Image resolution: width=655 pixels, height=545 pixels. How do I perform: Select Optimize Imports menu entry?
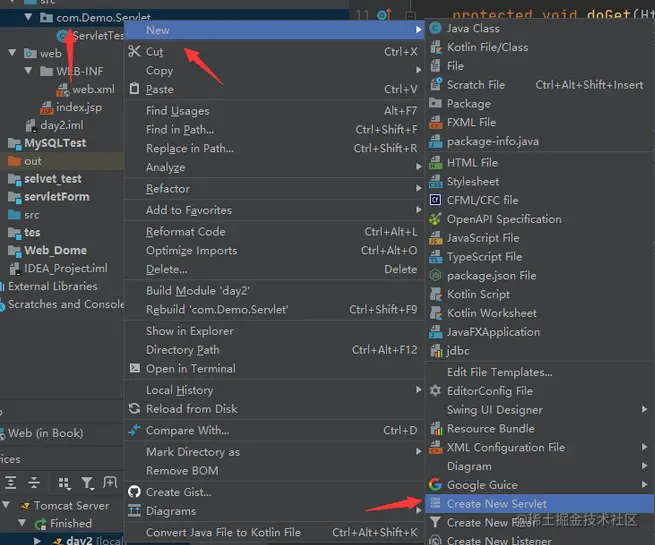point(274,250)
